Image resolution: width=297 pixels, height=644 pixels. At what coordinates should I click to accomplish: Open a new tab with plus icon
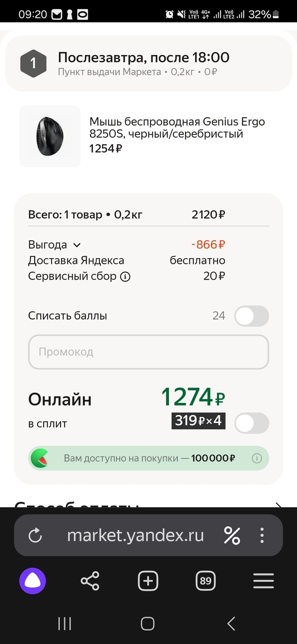pos(148,581)
